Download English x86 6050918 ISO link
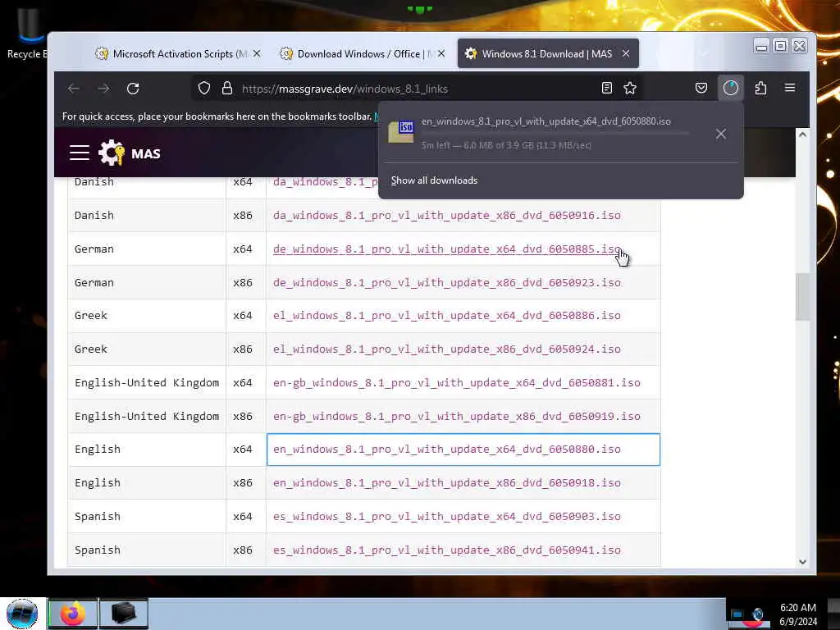840x630 pixels. [x=447, y=483]
